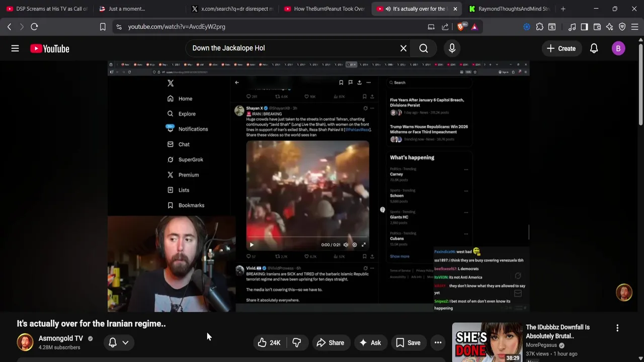Click the Ask button
The height and width of the screenshot is (362, 644).
370,342
